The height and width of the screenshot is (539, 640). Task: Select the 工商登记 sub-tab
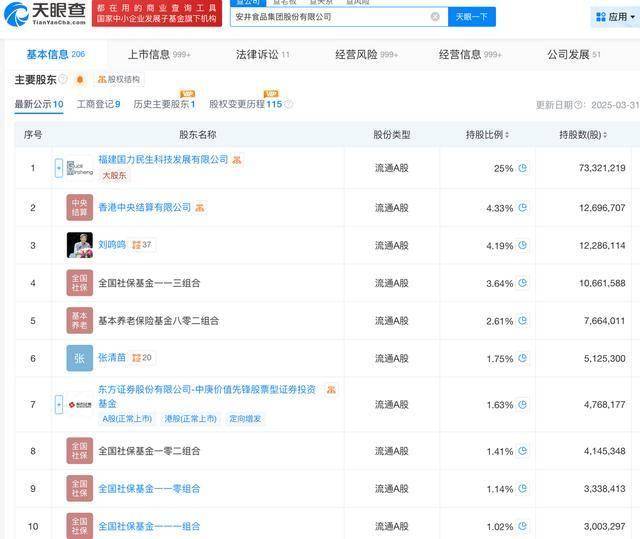[98, 104]
